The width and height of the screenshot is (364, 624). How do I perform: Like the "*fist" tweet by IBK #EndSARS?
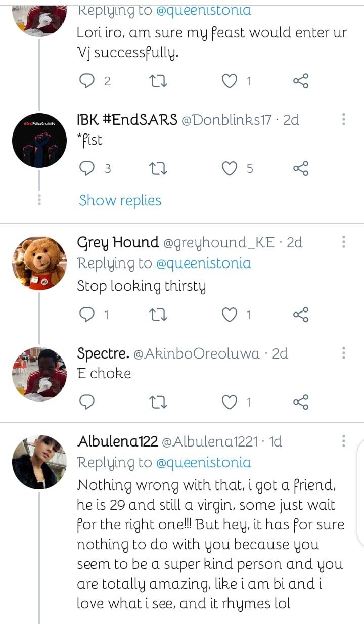(x=230, y=169)
